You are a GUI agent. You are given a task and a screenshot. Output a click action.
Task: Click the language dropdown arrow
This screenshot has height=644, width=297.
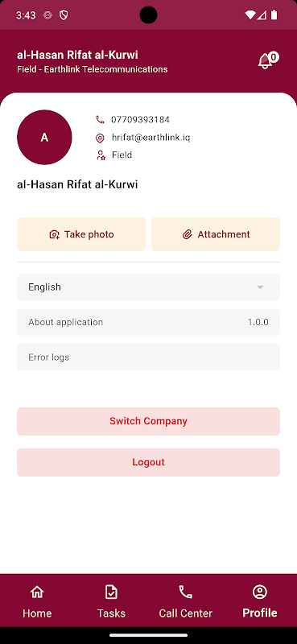pyautogui.click(x=260, y=287)
